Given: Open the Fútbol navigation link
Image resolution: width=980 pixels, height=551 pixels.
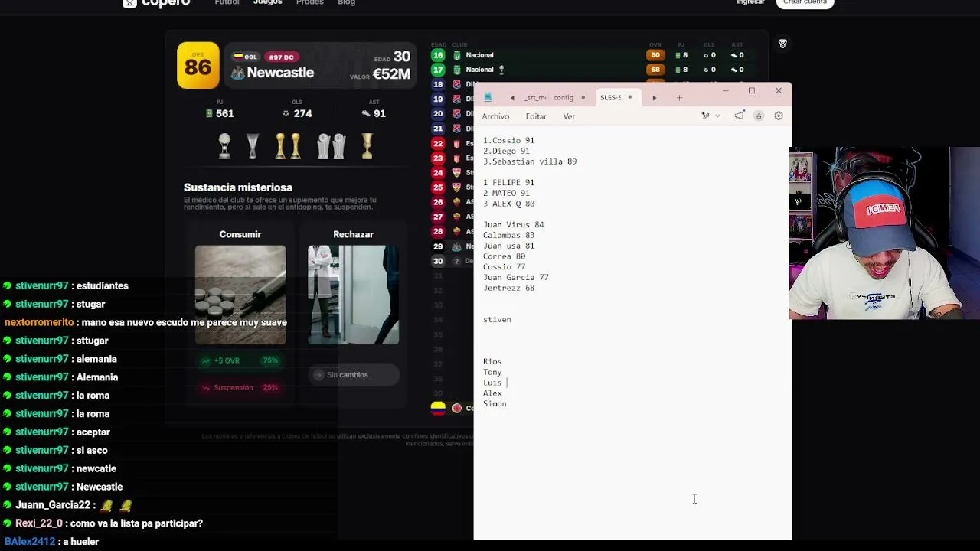Looking at the screenshot, I should [227, 2].
